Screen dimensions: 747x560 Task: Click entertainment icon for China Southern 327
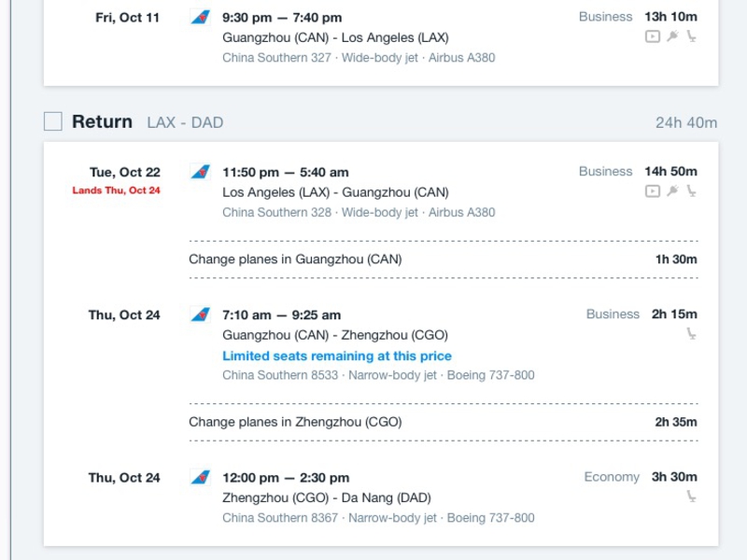653,36
